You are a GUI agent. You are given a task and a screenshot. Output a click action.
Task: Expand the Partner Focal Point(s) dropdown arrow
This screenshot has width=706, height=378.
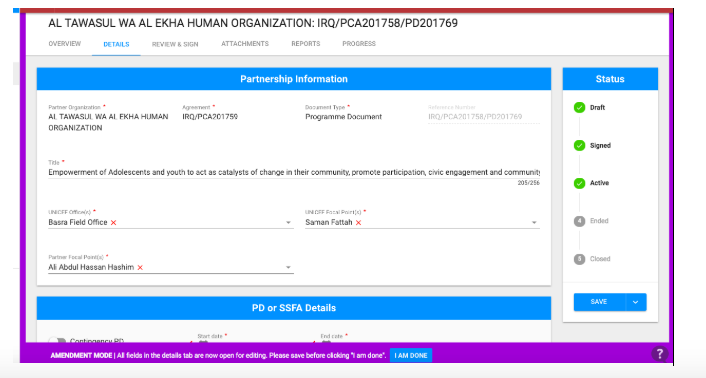[288, 268]
